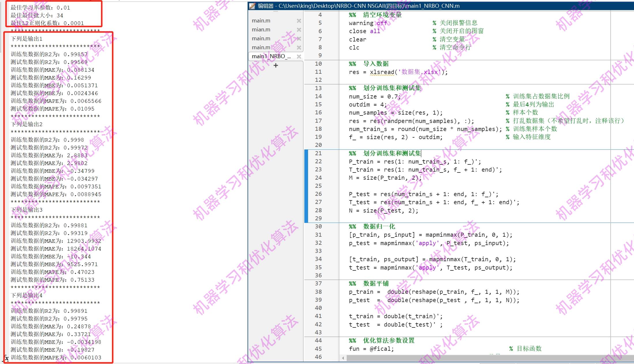
Task: Set breakpoint on line number 22
Action: coord(318,162)
